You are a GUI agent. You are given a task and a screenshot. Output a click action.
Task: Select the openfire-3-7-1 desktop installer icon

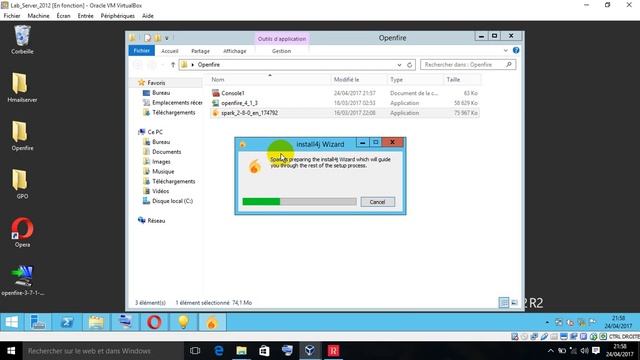pyautogui.click(x=22, y=280)
